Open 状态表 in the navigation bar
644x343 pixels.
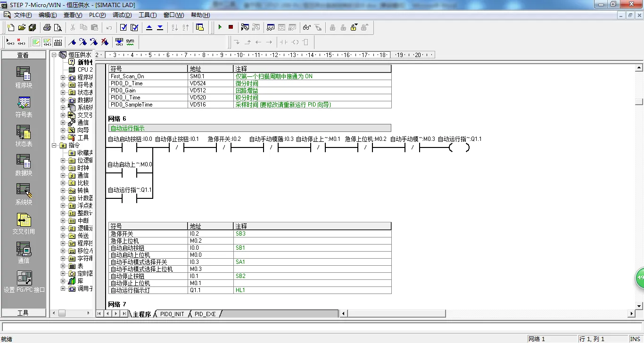tap(24, 136)
